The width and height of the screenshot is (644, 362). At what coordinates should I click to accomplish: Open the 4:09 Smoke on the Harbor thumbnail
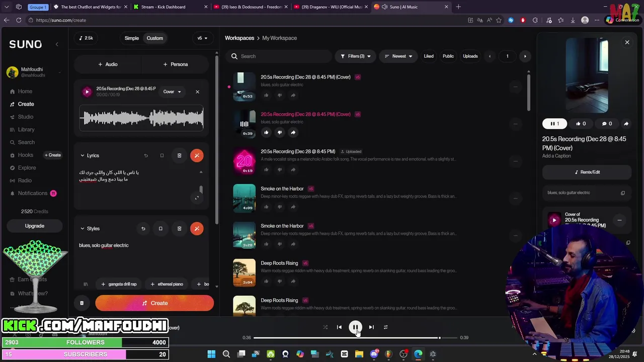(x=244, y=198)
